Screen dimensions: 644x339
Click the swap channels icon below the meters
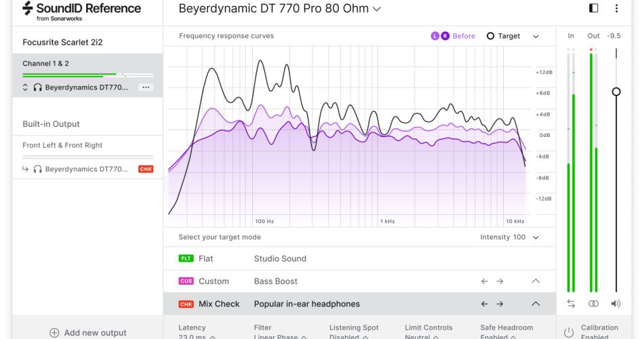(x=571, y=304)
